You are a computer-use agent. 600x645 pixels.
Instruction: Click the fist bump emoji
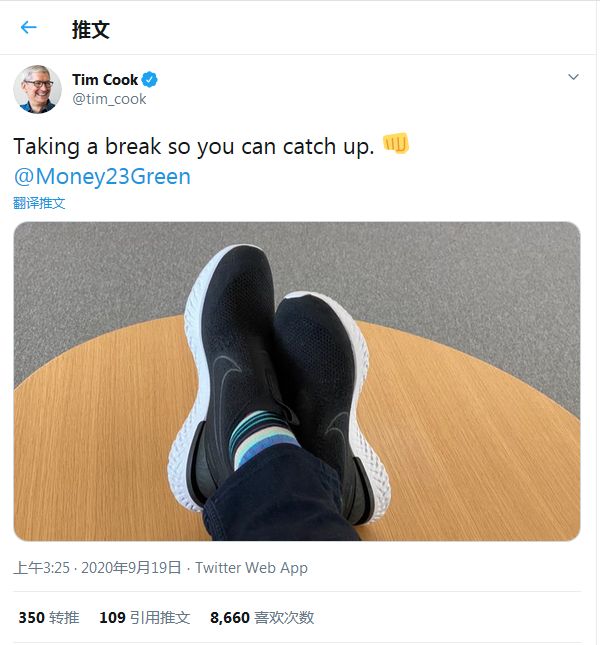coord(396,145)
